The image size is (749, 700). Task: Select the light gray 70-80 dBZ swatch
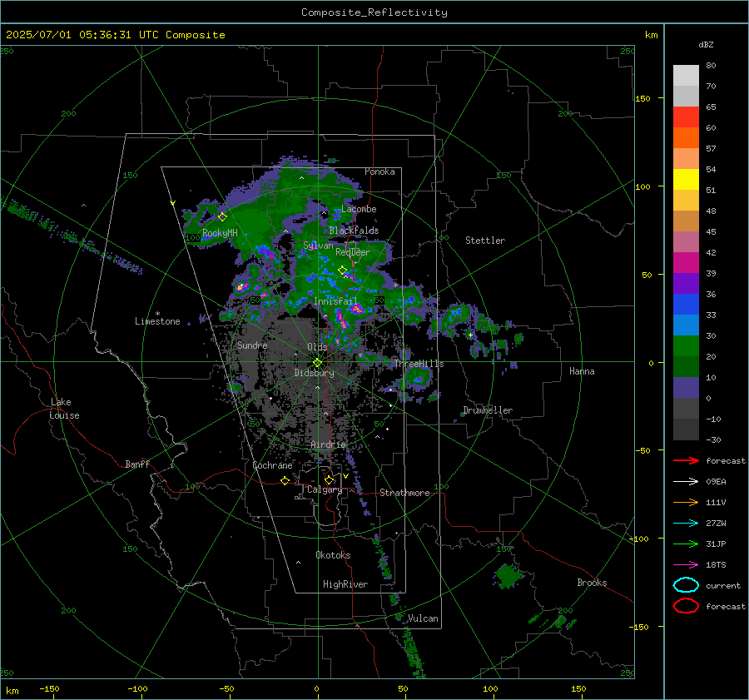pyautogui.click(x=686, y=76)
